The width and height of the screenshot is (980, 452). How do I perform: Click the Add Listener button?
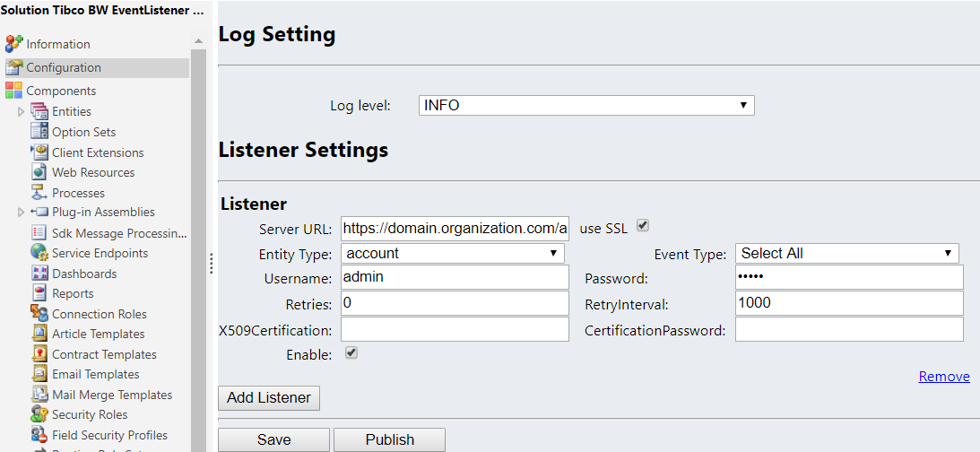click(x=269, y=397)
